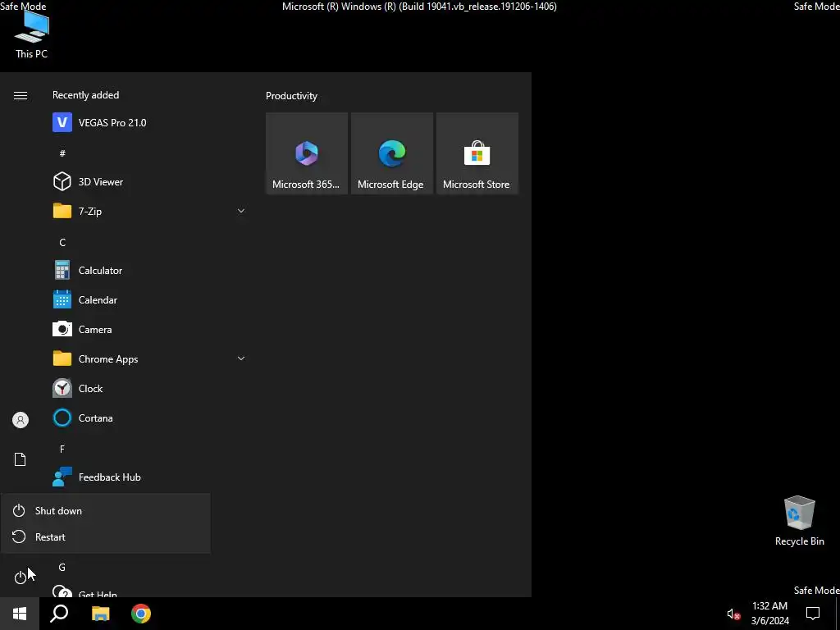840x630 pixels.
Task: Click the C letter group header
Action: point(62,243)
